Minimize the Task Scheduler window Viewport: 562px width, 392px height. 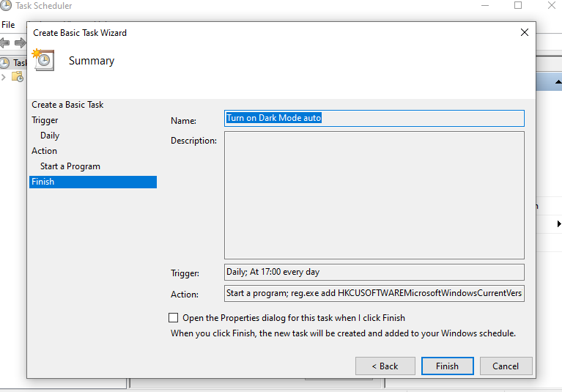tap(485, 5)
